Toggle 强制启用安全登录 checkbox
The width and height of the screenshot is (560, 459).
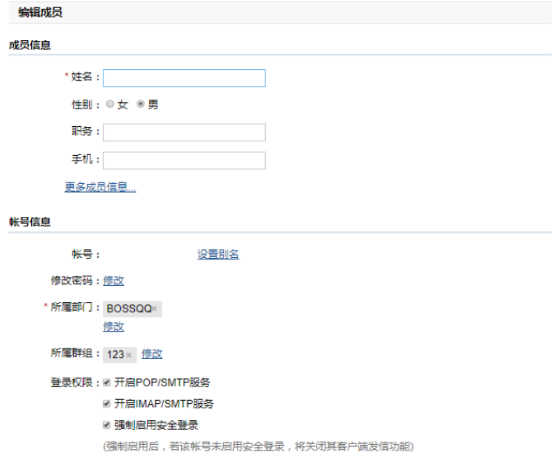[x=106, y=425]
